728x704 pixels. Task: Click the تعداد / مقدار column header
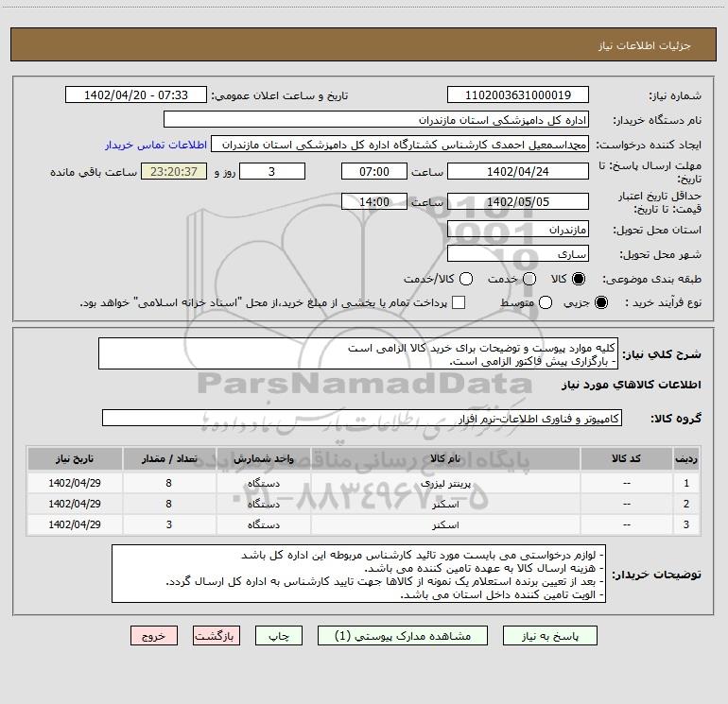(x=169, y=459)
